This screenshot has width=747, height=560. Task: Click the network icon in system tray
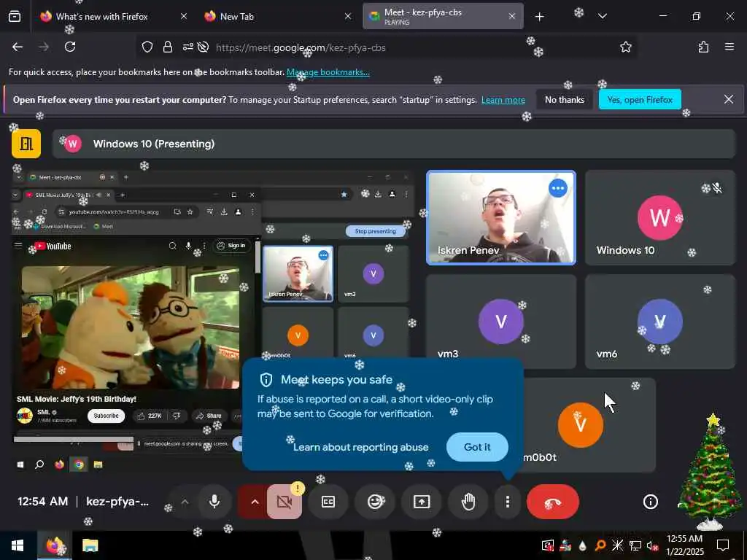coord(635,545)
